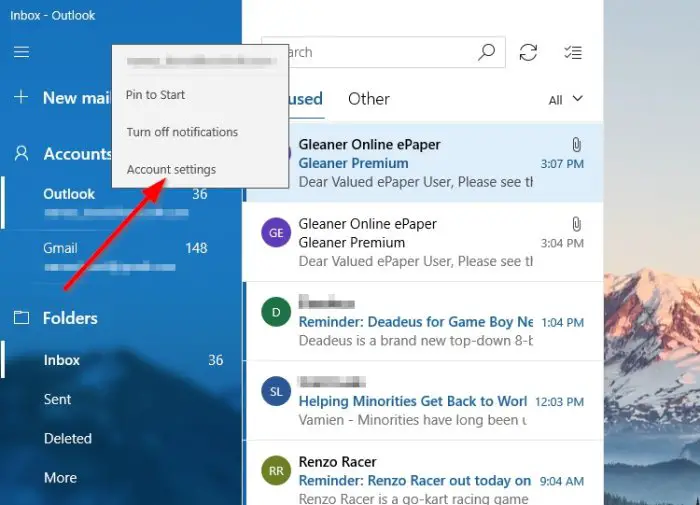This screenshot has width=700, height=505.
Task: Open the Helping Minorities Get Back email
Action: pos(424,401)
